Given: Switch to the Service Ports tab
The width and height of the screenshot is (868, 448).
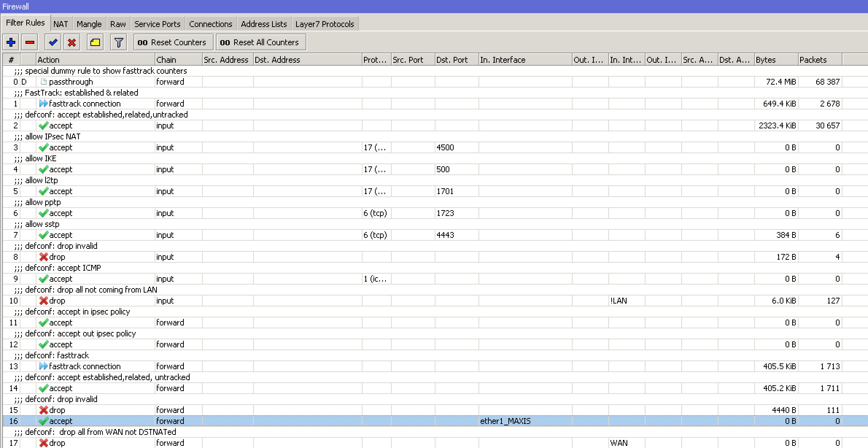Looking at the screenshot, I should click(157, 24).
